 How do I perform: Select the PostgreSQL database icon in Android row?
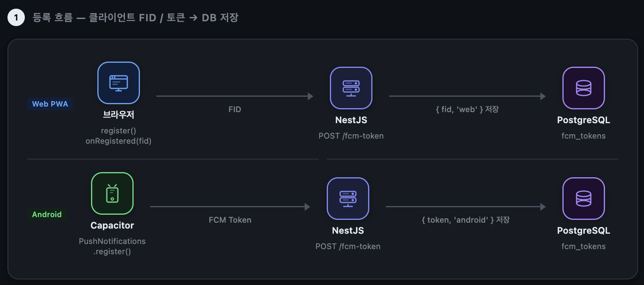click(584, 199)
